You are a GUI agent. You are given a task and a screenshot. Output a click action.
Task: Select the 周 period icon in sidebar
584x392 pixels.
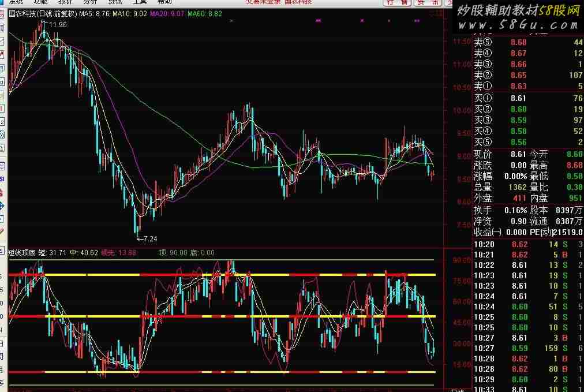[x=2, y=356]
